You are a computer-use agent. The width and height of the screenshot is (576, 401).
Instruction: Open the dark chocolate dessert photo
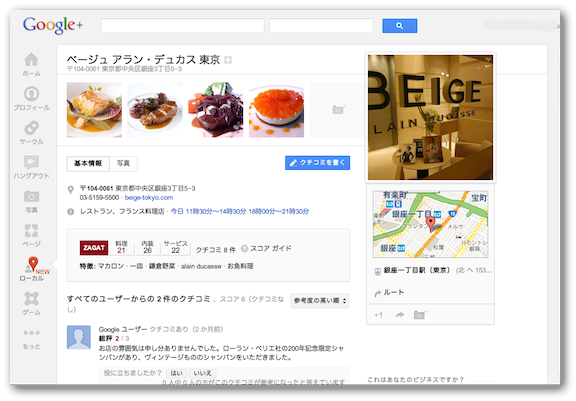point(216,110)
